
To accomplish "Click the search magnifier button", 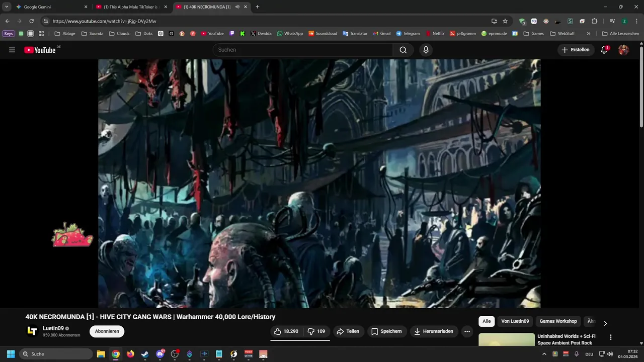I will point(403,50).
